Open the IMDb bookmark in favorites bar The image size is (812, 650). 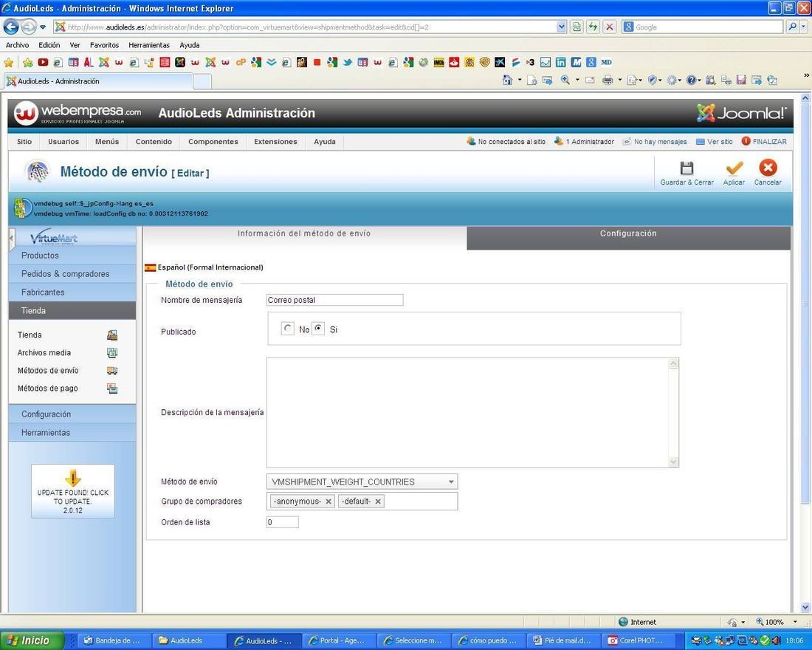(x=438, y=62)
